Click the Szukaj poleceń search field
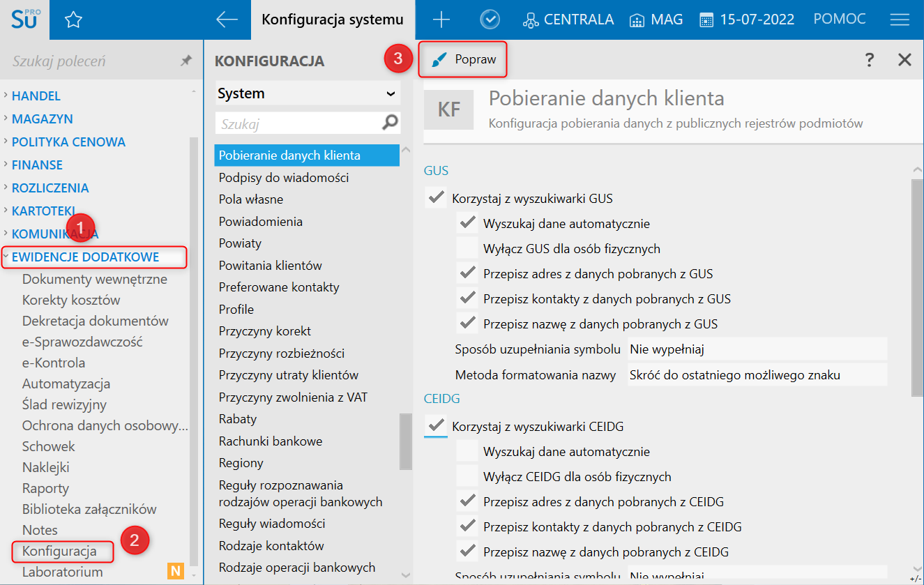This screenshot has width=924, height=585. pyautogui.click(x=91, y=61)
